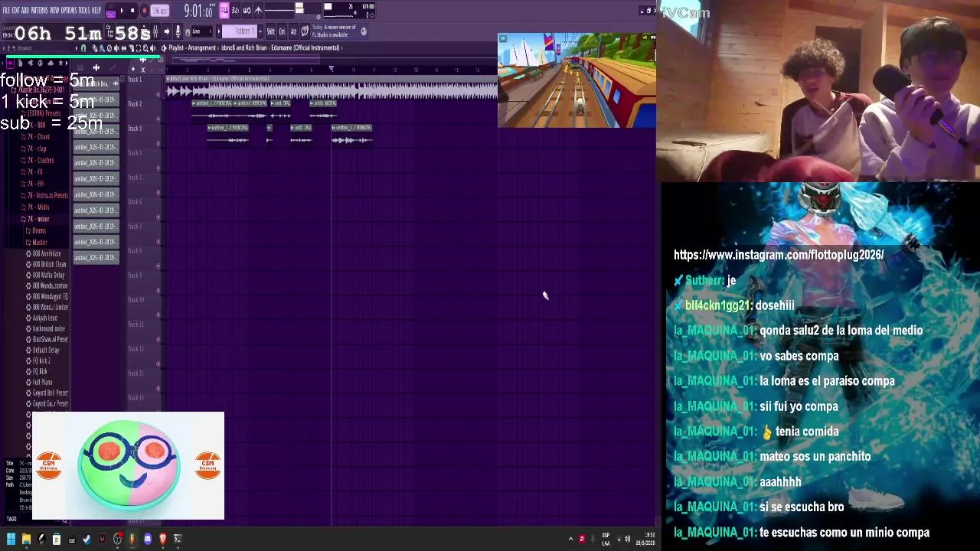
Task: Open the ADD menu
Action: coord(26,10)
